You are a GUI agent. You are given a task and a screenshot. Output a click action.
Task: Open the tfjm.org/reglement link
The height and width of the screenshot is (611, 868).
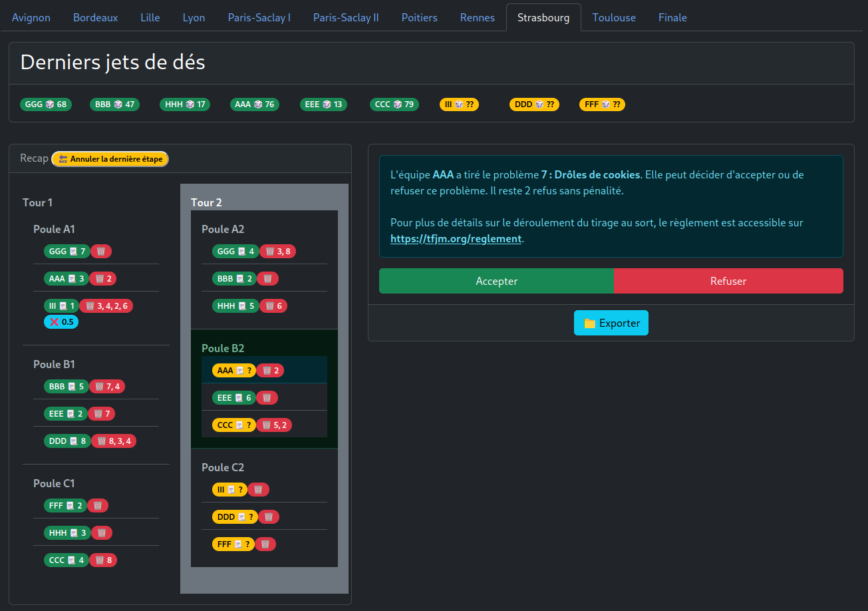click(456, 238)
